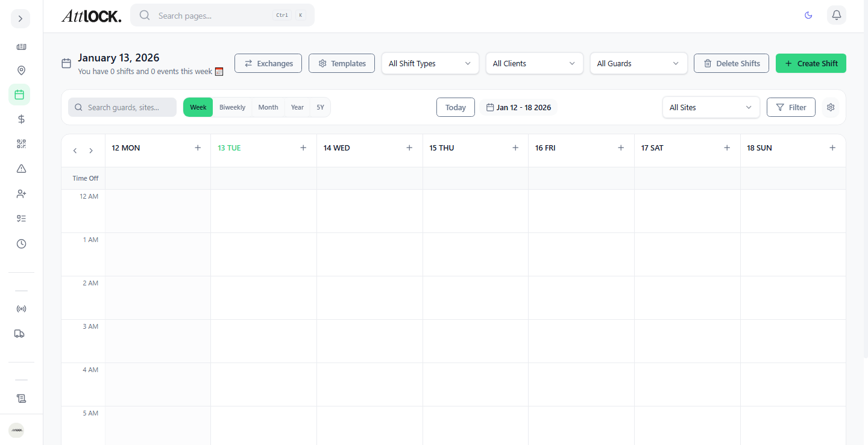Open the notifications bell

[x=836, y=15]
